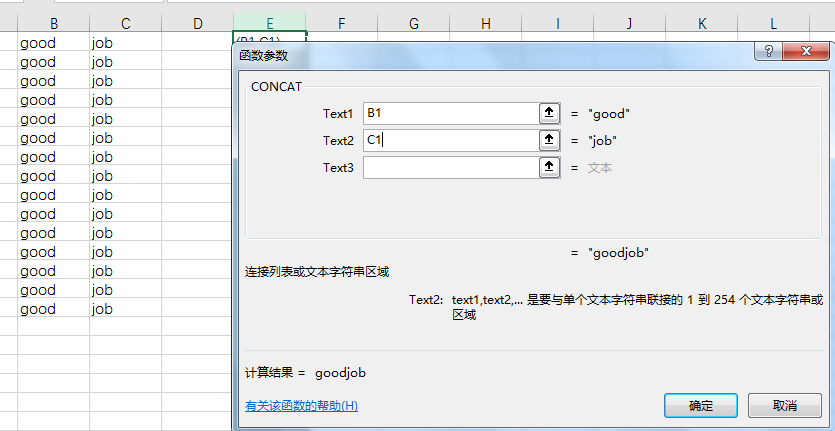Select cell C1 containing job
This screenshot has height=431, width=835.
tap(126, 43)
